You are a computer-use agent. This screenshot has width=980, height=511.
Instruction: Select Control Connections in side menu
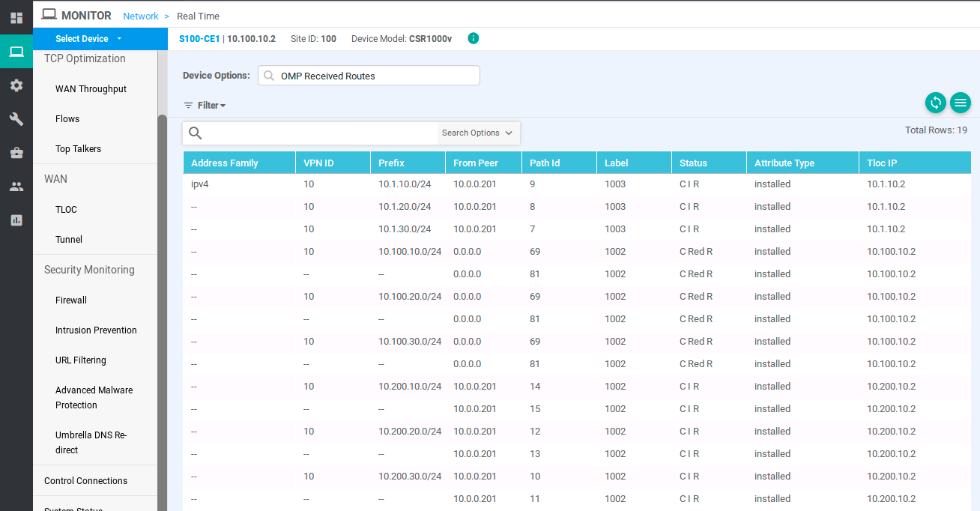point(85,481)
